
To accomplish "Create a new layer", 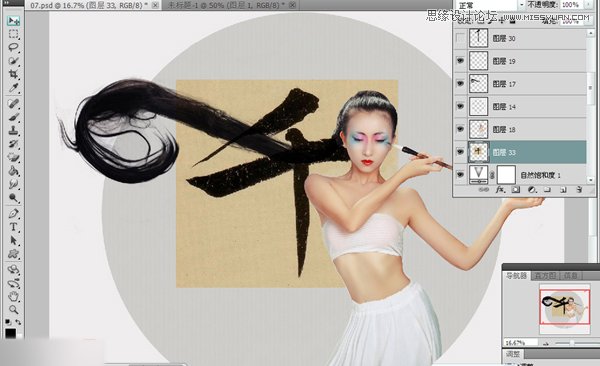I will (563, 190).
